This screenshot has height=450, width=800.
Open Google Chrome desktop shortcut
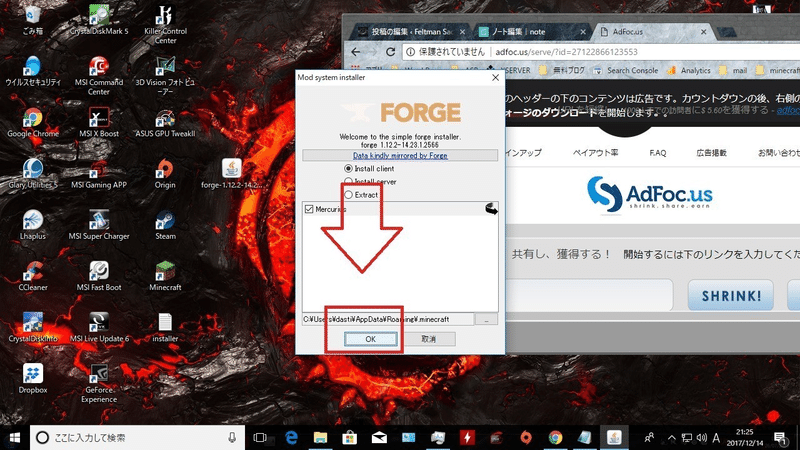[33, 122]
